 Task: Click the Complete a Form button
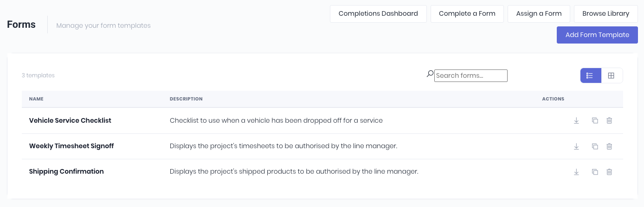pos(467,14)
